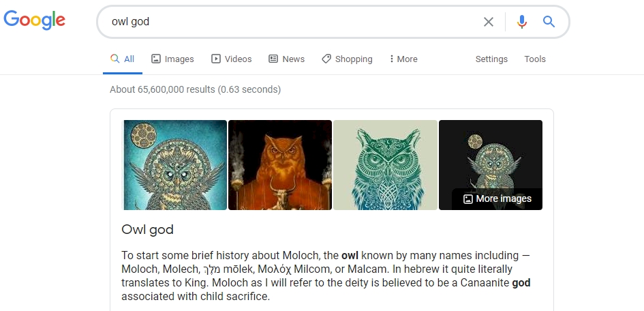
Task: Open the search Tools options
Action: [x=535, y=59]
